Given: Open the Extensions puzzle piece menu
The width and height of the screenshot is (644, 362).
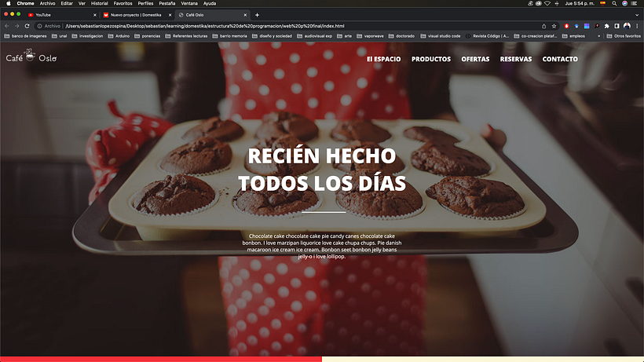Looking at the screenshot, I should 606,26.
